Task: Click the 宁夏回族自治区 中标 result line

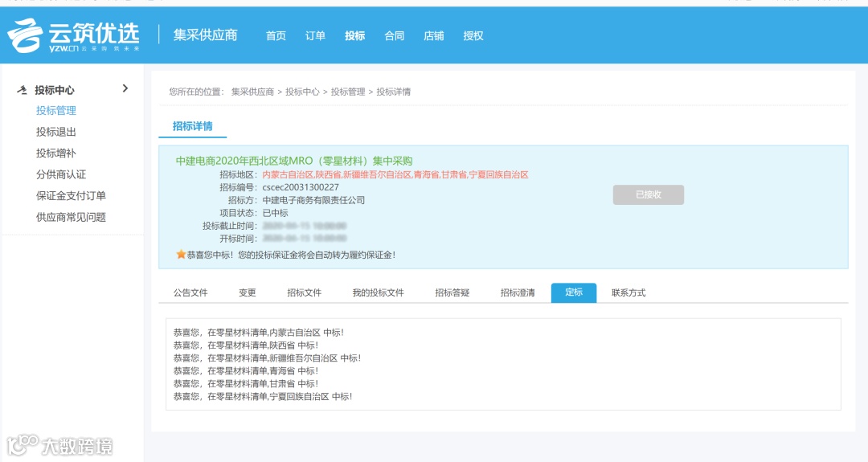Action: point(263,396)
